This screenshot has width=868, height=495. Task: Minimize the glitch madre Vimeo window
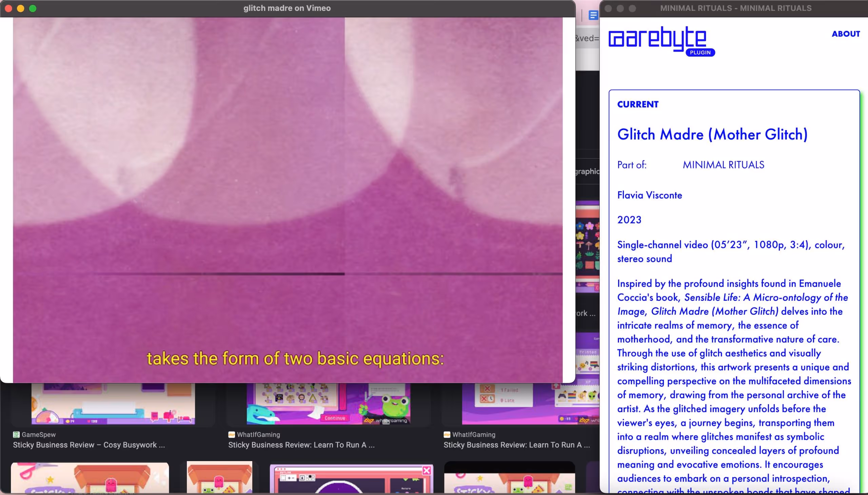(x=20, y=8)
